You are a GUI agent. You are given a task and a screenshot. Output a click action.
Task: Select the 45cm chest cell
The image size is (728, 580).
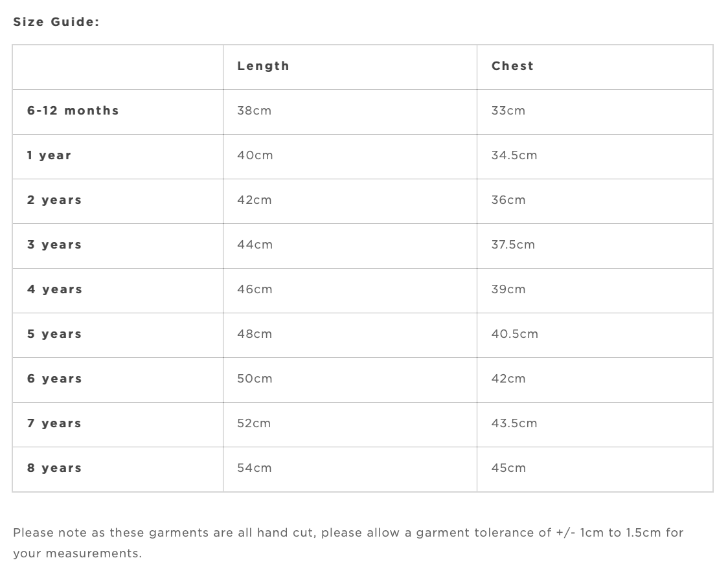(x=508, y=468)
